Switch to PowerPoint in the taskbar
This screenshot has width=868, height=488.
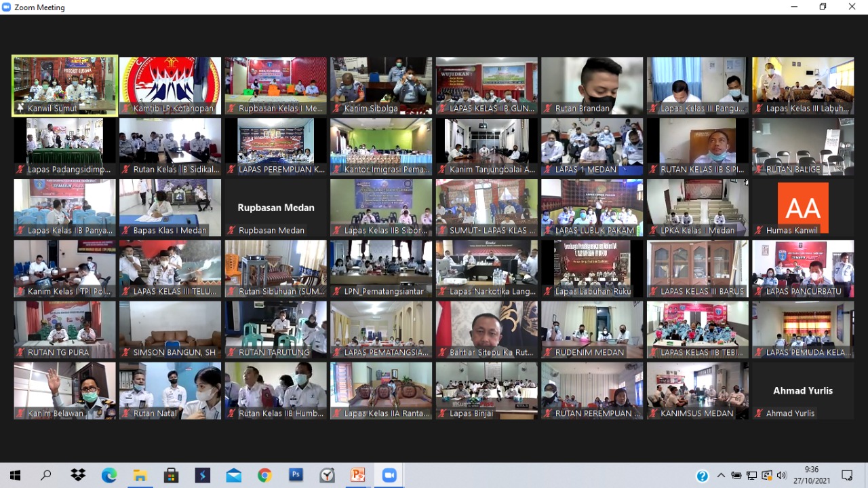pyautogui.click(x=358, y=475)
